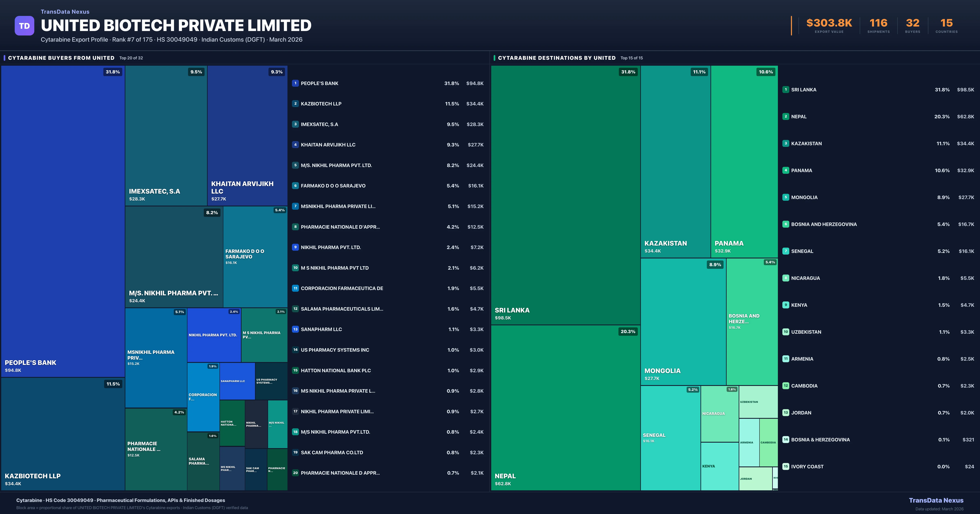Viewport: 980px width, 514px height.
Task: Click the TransData Nexus header link
Action: click(65, 12)
